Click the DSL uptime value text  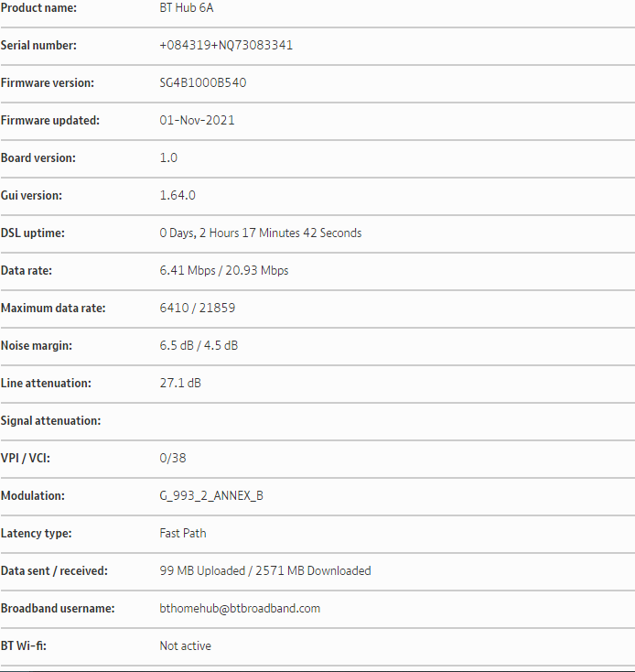tap(261, 233)
